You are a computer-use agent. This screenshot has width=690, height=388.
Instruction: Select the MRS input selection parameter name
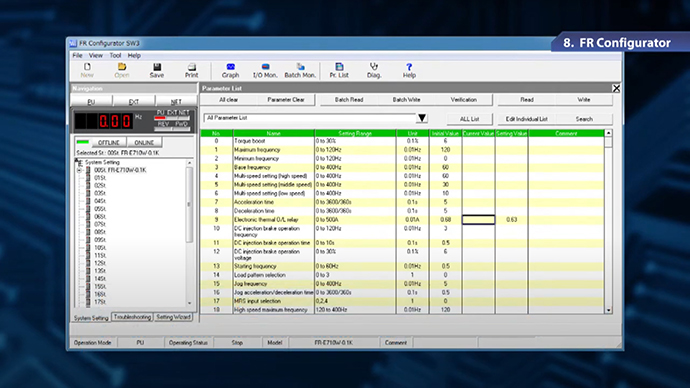pyautogui.click(x=257, y=301)
